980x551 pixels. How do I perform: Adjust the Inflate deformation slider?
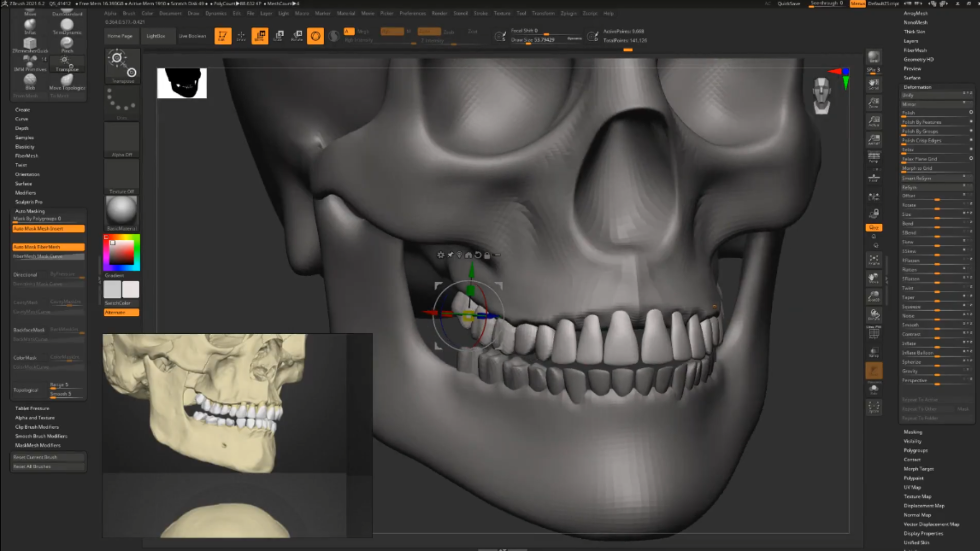(x=937, y=344)
